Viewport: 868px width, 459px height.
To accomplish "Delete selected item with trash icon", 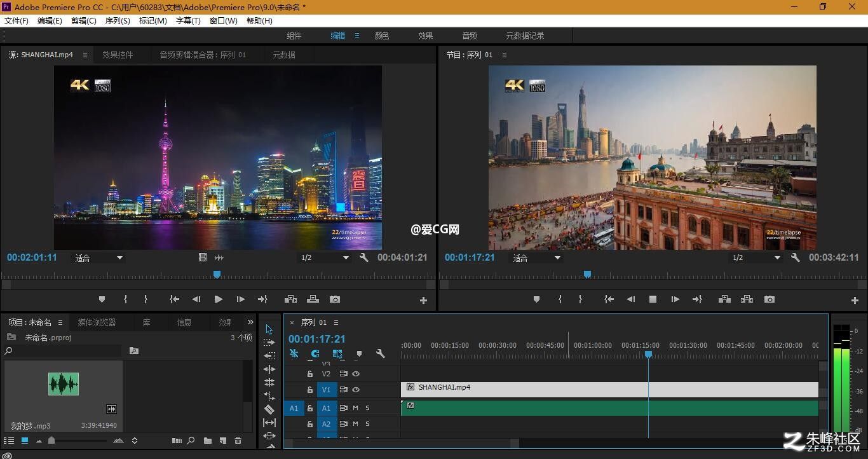I will click(238, 441).
